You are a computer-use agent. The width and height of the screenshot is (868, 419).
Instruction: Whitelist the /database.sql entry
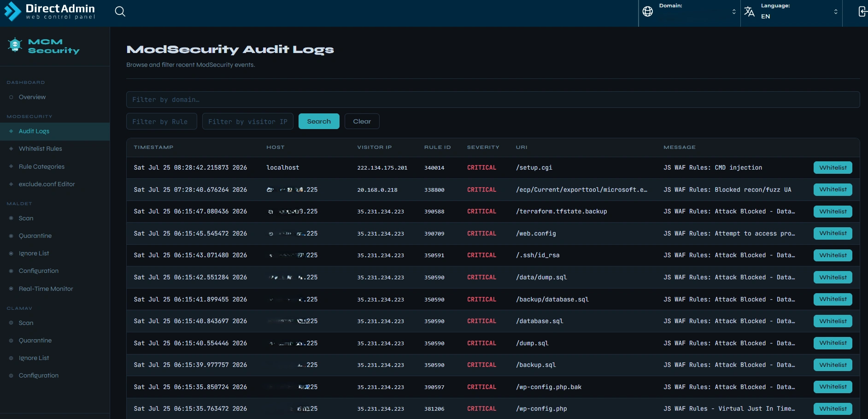click(833, 321)
